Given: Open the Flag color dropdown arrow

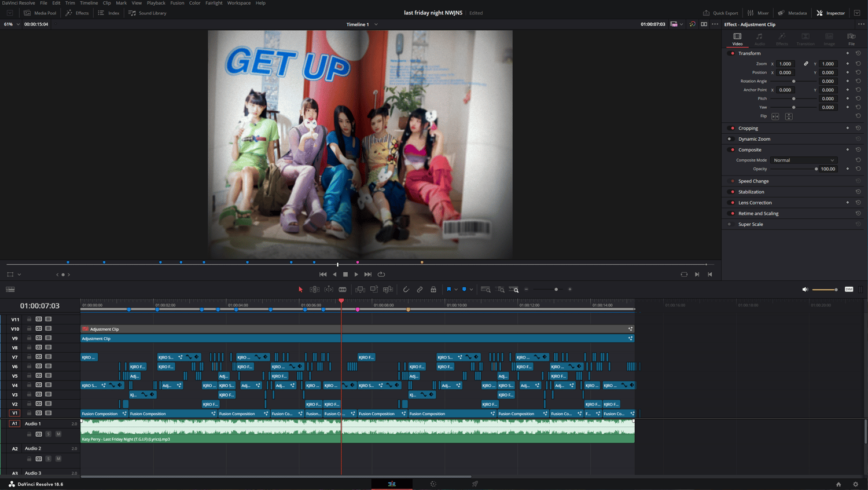Looking at the screenshot, I should tap(456, 290).
